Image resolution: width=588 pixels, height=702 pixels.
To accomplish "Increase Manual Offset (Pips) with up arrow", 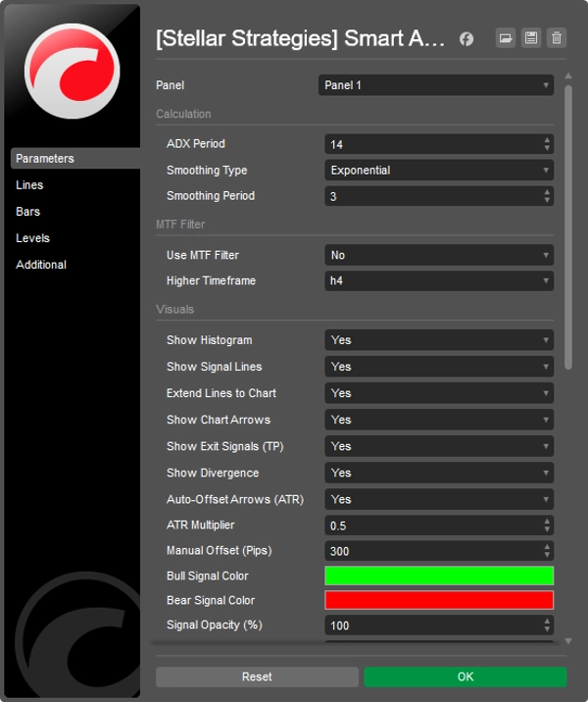I will [547, 547].
